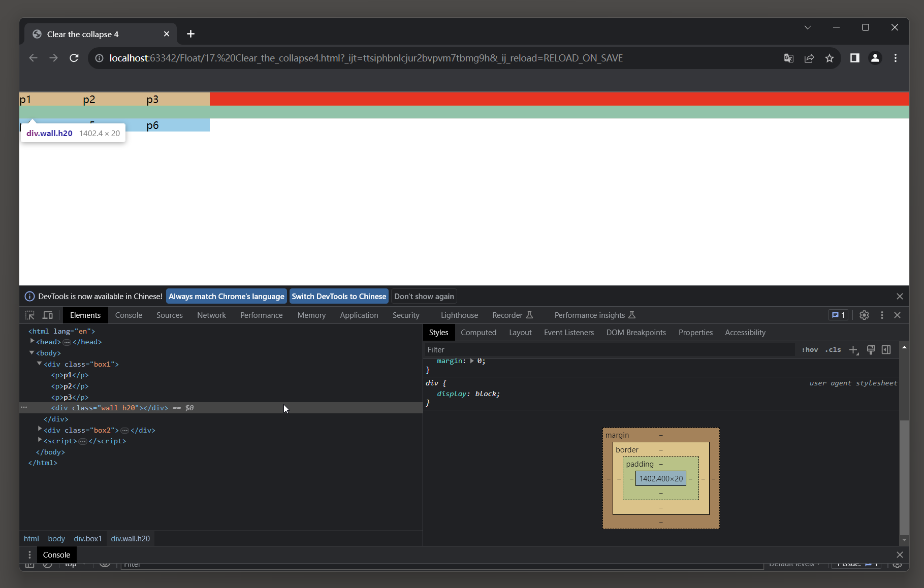Viewport: 924px width, 588px height.
Task: Toggle the rendering emulations paintbrush icon
Action: pyautogui.click(x=871, y=350)
